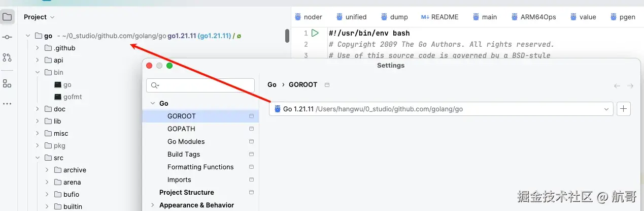The image size is (644, 211).
Task: Switch to the README editor tab
Action: [x=439, y=17]
